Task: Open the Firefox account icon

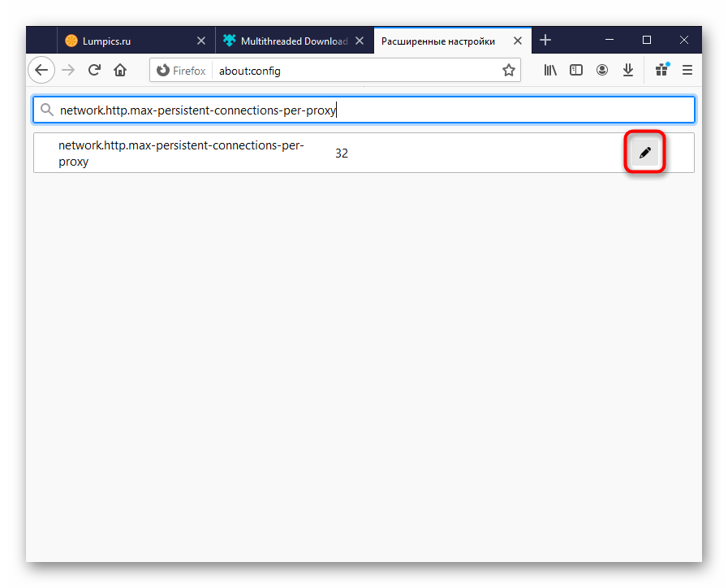Action: pos(602,70)
